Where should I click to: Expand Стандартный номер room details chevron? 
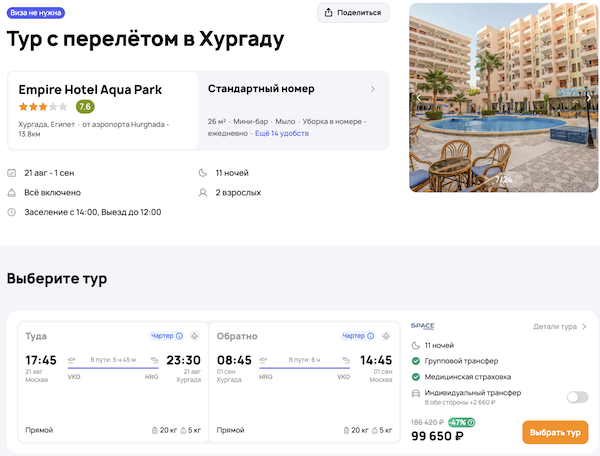(x=373, y=89)
